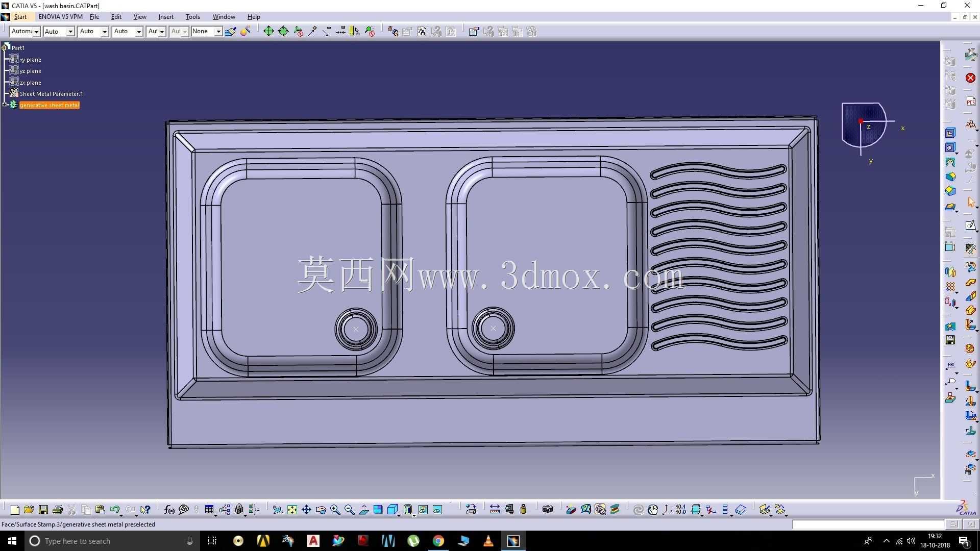980x551 pixels.
Task: Click the compass z axis handle
Action: (x=868, y=127)
